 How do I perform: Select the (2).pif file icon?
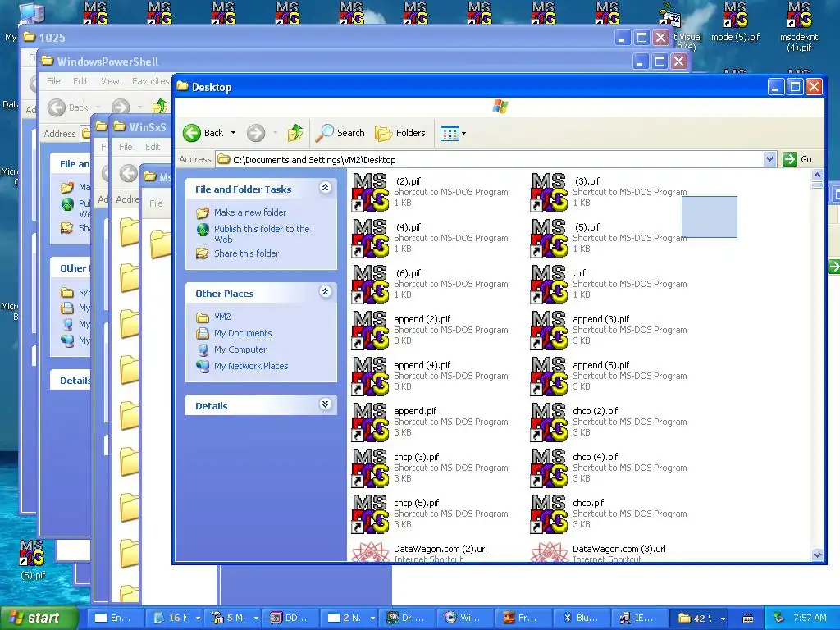tap(370, 192)
